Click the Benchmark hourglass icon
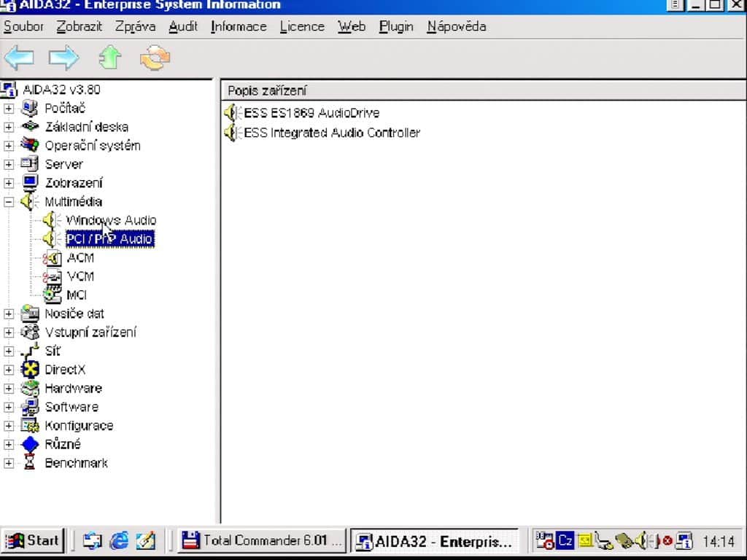747x560 pixels. coord(29,462)
